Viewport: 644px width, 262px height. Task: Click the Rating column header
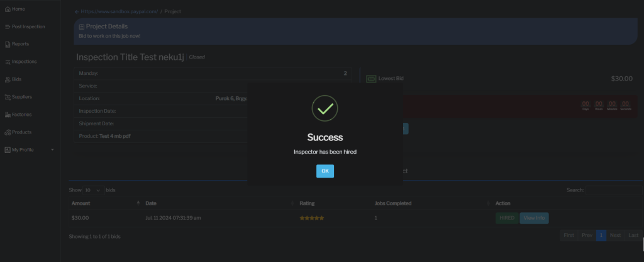(307, 203)
